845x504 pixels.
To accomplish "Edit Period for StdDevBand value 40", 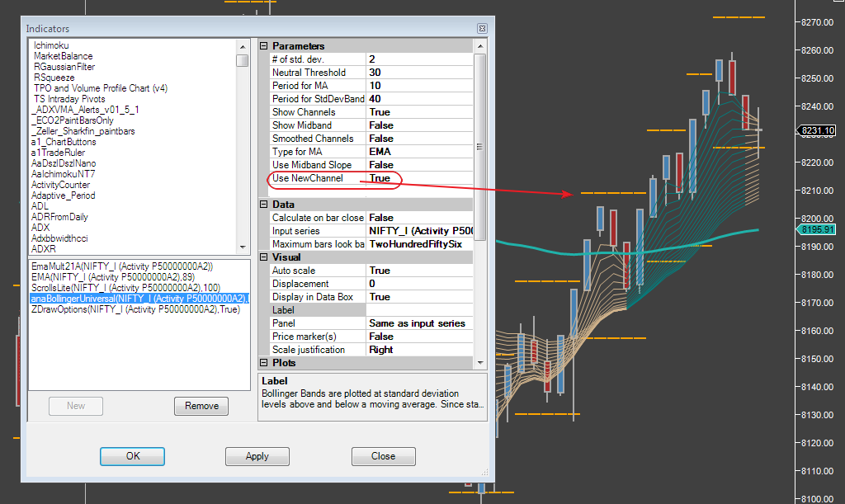I will (x=419, y=99).
